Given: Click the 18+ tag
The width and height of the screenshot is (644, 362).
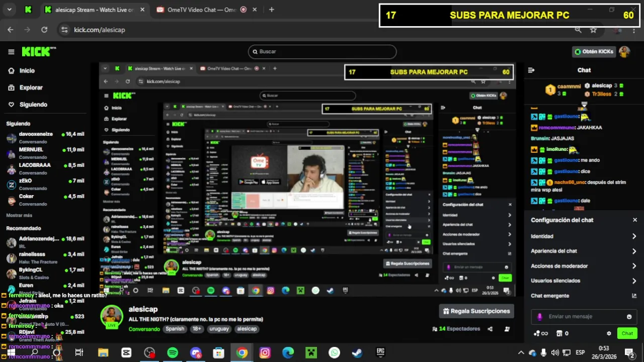Looking at the screenshot, I should click(x=197, y=329).
